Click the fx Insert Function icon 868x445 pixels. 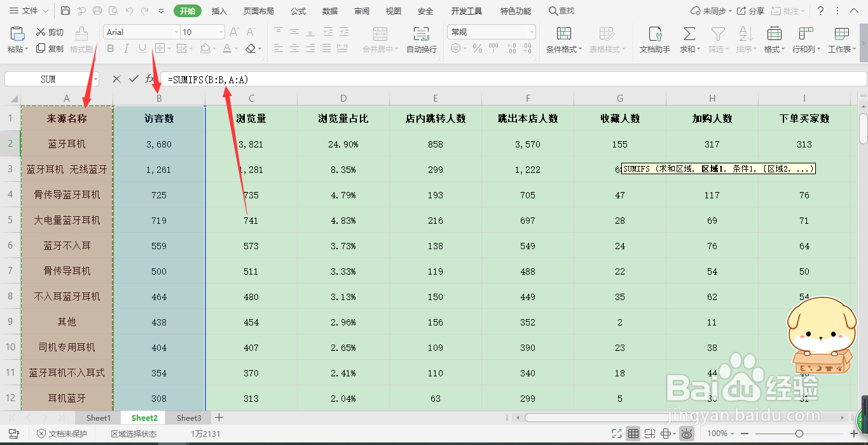tap(150, 79)
